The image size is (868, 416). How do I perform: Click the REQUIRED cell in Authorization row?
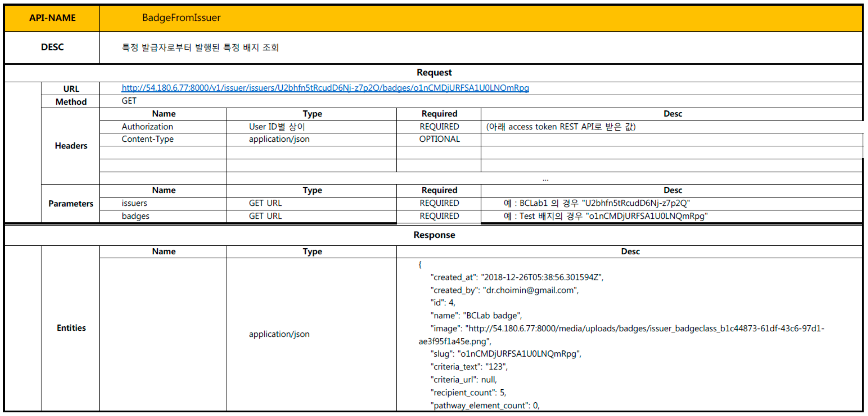click(x=439, y=127)
